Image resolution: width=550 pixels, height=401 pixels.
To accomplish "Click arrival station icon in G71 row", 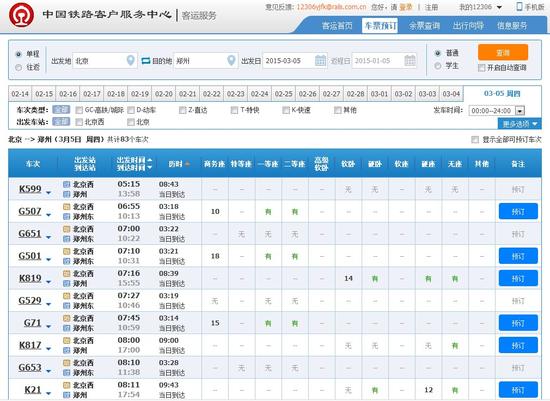I will 67,328.
